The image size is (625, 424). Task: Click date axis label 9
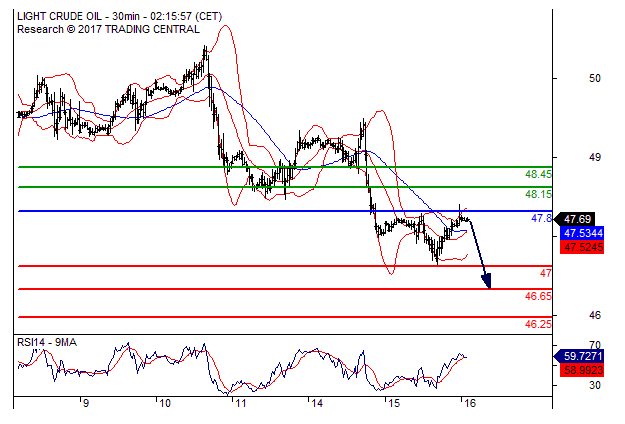pos(86,404)
